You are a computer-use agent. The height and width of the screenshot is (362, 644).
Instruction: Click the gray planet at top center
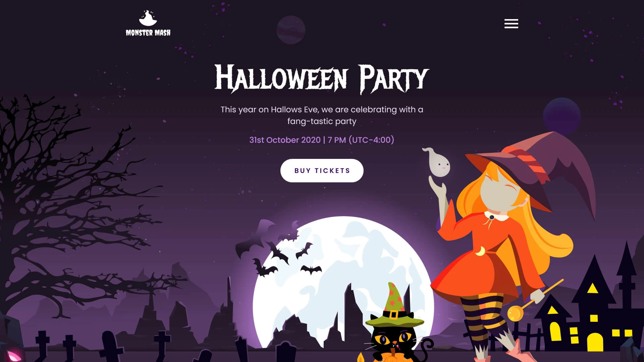(291, 30)
